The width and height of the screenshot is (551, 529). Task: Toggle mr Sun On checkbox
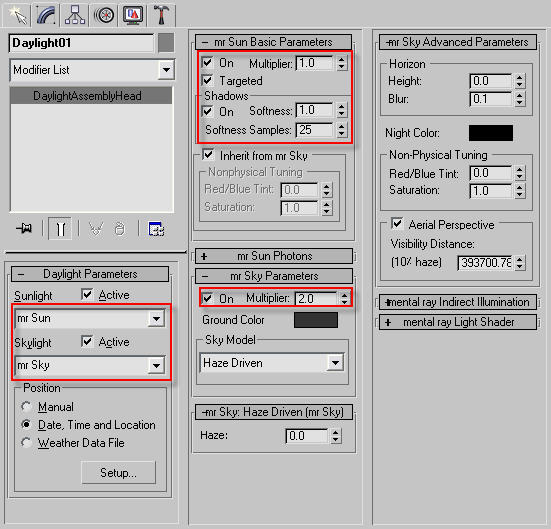(207, 63)
